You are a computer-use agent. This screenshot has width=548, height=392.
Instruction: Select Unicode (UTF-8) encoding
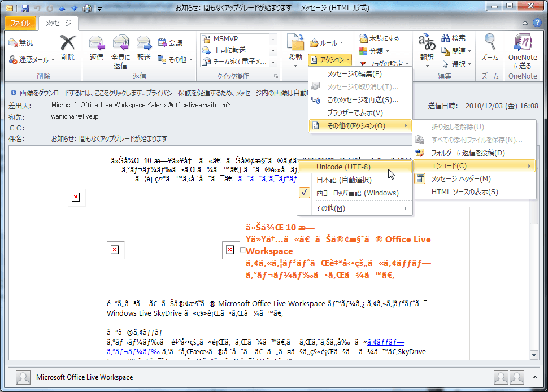point(354,167)
